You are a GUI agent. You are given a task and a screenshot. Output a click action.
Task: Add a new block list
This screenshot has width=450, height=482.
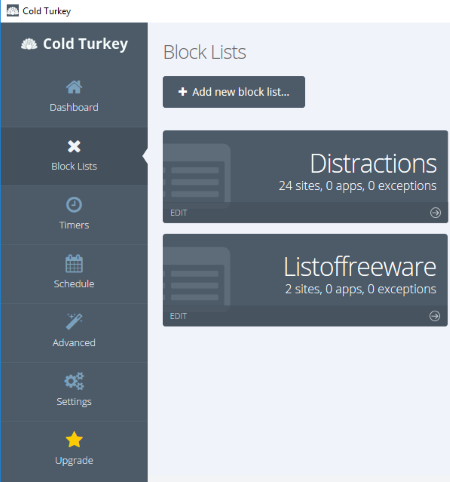[234, 92]
